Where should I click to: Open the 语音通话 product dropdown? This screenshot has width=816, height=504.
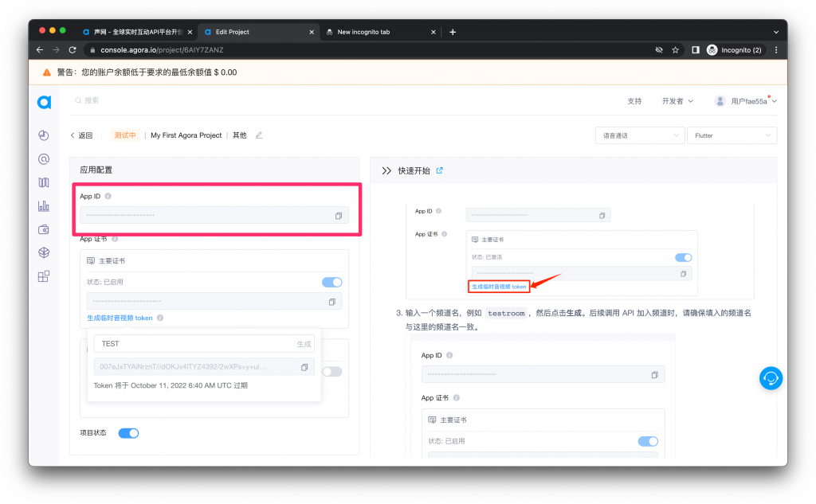click(640, 135)
